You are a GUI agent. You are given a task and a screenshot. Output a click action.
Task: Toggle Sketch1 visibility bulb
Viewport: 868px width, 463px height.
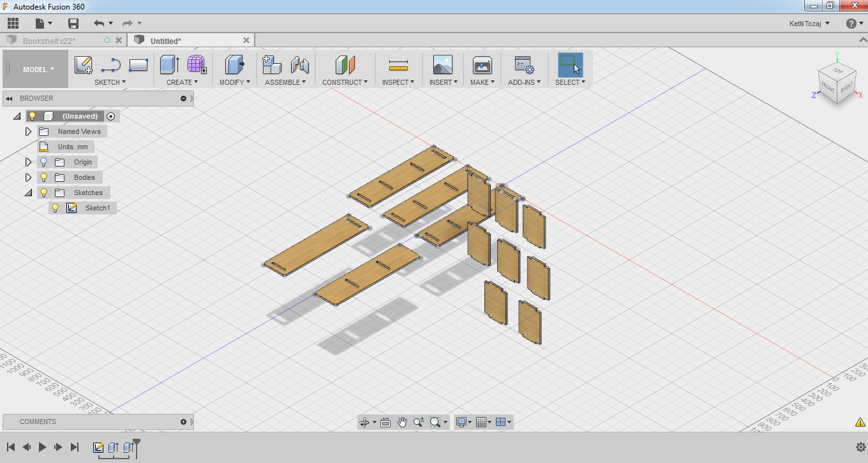tap(55, 208)
